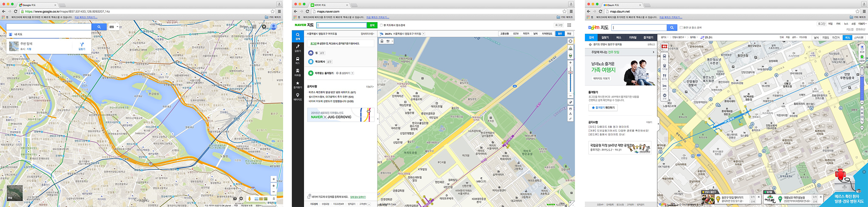Open the Google account avatar in Google Maps
The width and height of the screenshot is (868, 207).
tap(273, 27)
